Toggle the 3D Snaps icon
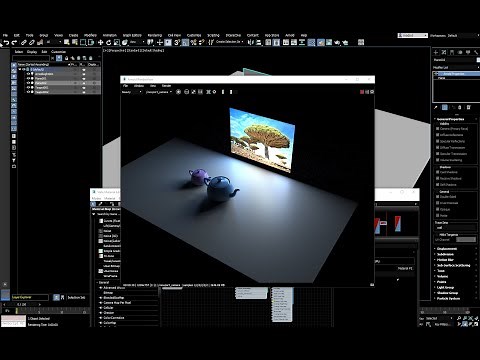Screen dimensions: 480x360 click(177, 42)
